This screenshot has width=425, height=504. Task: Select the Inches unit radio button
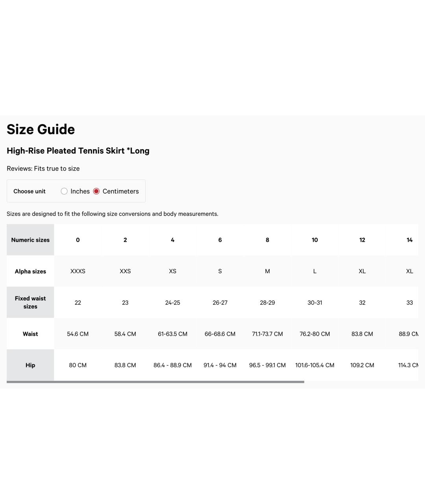click(x=64, y=191)
